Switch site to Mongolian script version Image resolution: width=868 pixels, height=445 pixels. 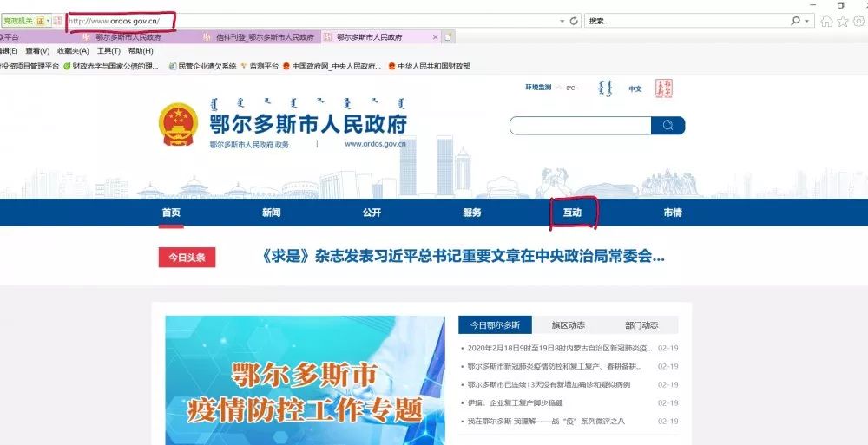(x=607, y=88)
